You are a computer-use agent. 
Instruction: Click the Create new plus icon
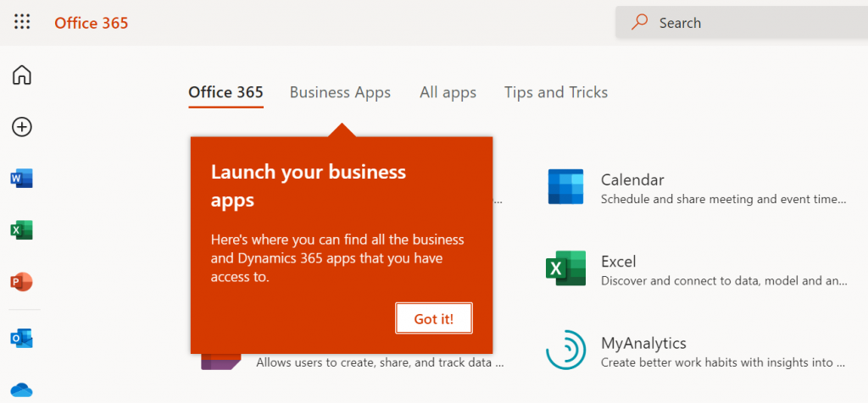[21, 127]
